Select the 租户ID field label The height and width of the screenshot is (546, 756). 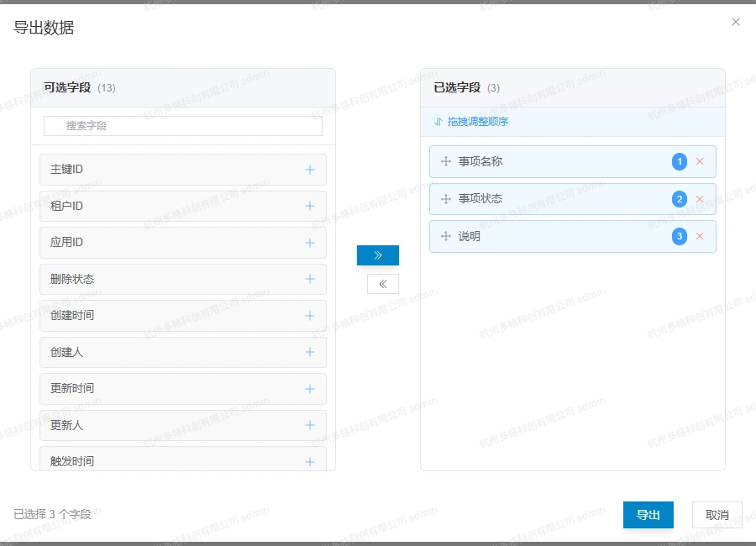(x=66, y=206)
